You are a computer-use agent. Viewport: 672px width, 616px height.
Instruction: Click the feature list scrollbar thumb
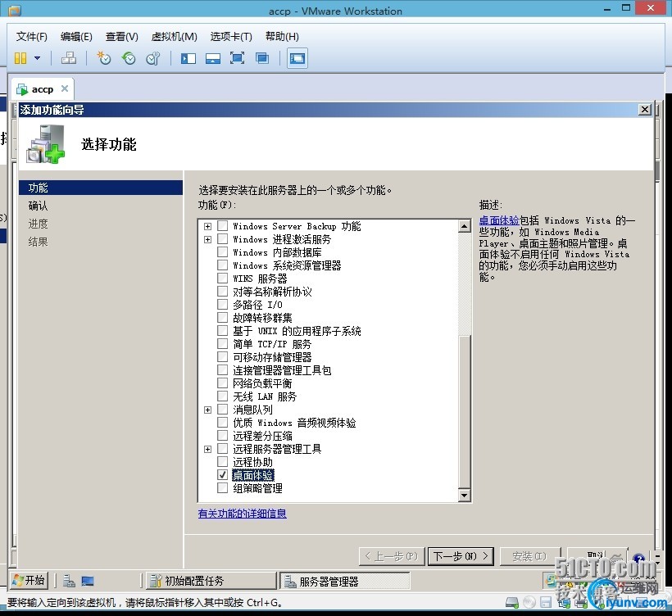pos(464,412)
